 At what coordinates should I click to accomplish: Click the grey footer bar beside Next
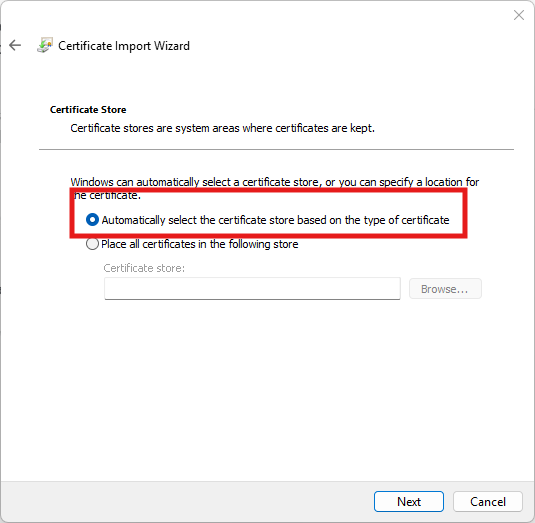click(x=187, y=502)
